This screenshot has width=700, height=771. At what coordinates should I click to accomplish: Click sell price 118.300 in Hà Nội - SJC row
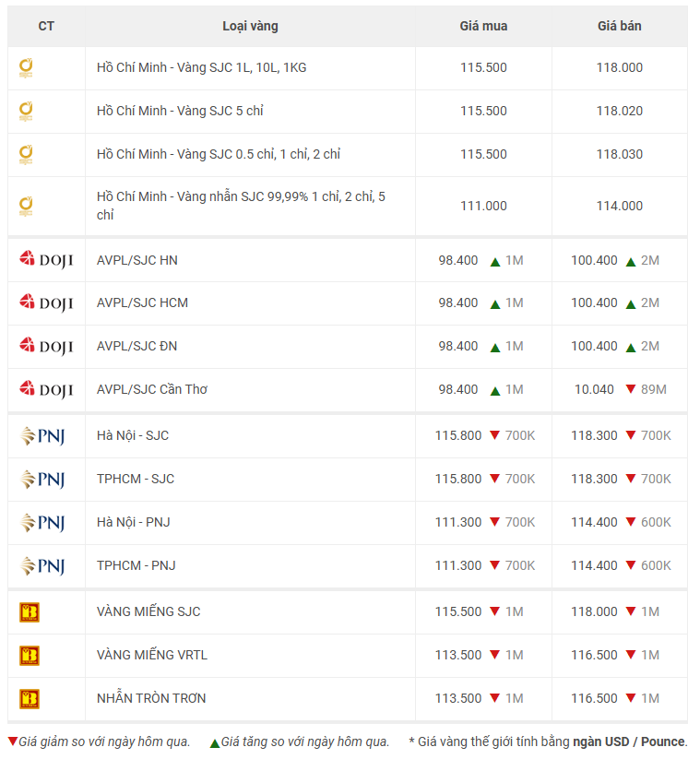pos(594,435)
